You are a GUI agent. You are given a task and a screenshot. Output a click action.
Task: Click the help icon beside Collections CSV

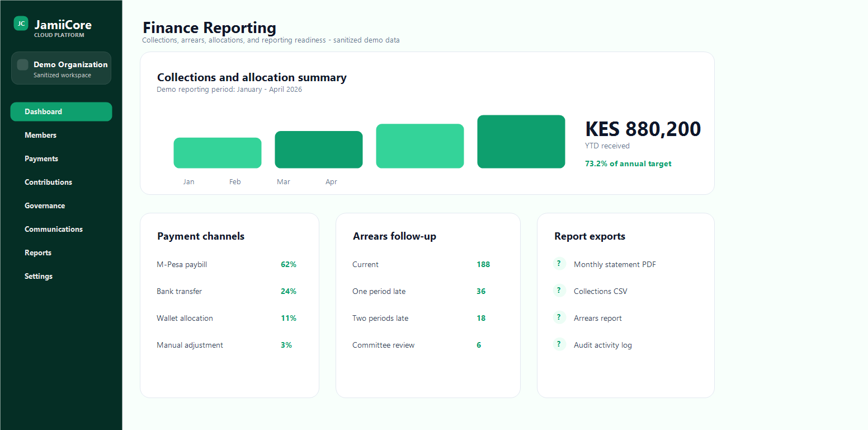(559, 290)
